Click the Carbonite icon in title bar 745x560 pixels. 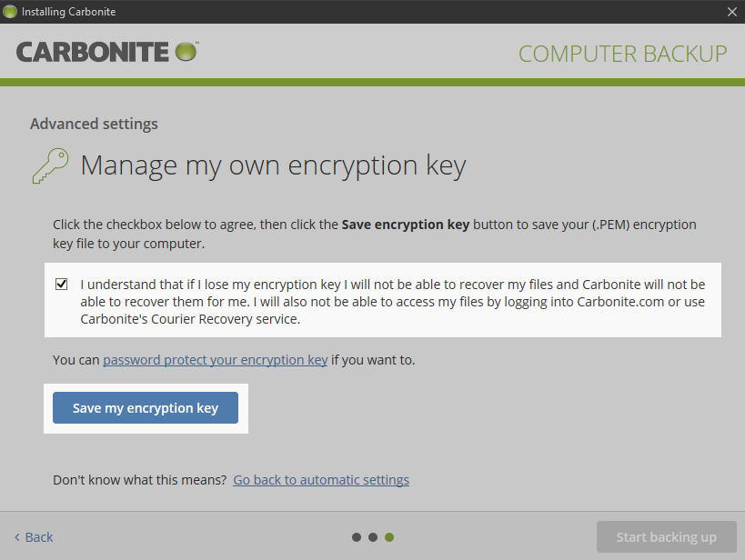point(10,12)
